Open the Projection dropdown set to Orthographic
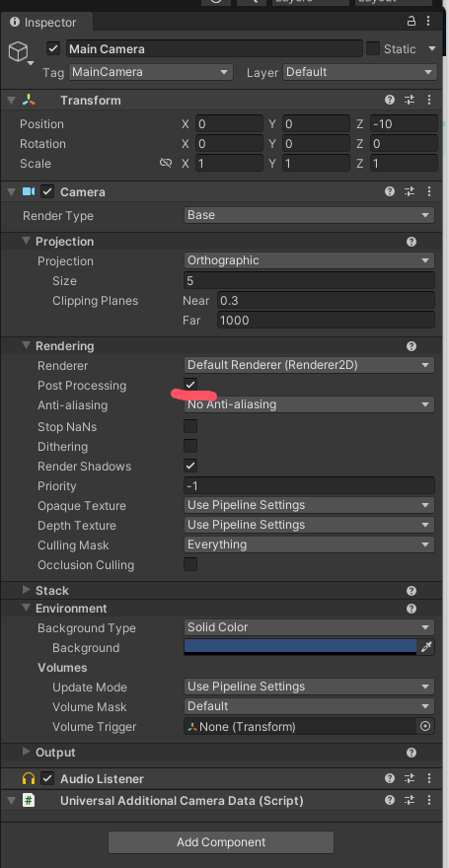Screen dimensions: 449x868 click(x=309, y=260)
